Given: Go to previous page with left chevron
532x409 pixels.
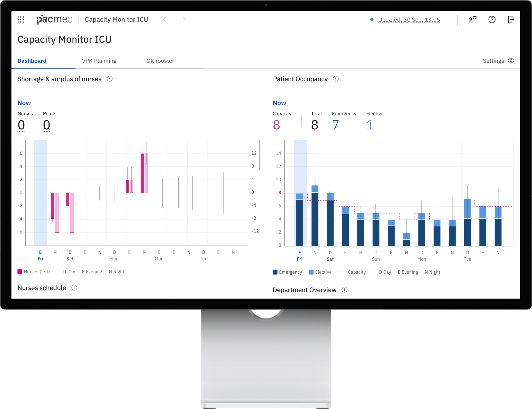Looking at the screenshot, I should (x=165, y=20).
